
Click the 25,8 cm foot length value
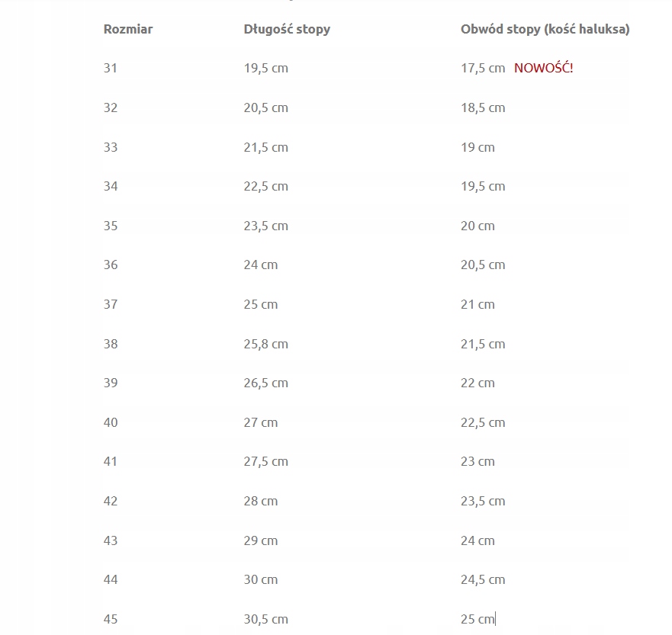pos(265,344)
